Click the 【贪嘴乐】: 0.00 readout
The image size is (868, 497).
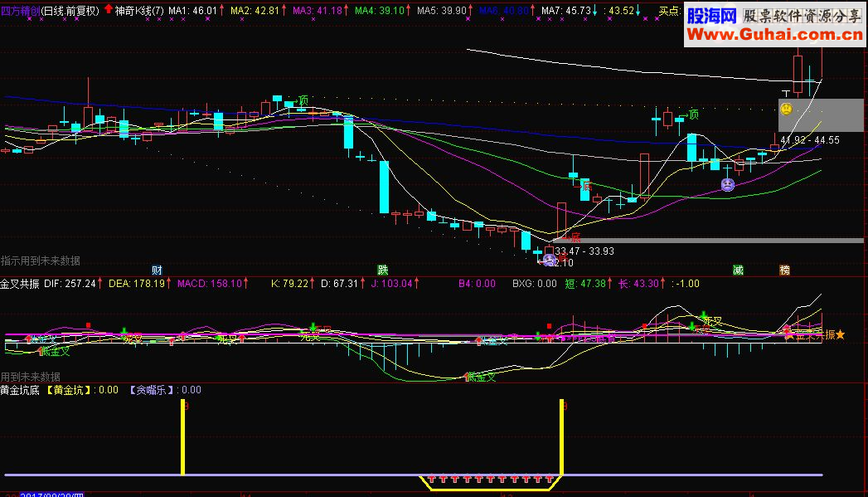coord(164,390)
